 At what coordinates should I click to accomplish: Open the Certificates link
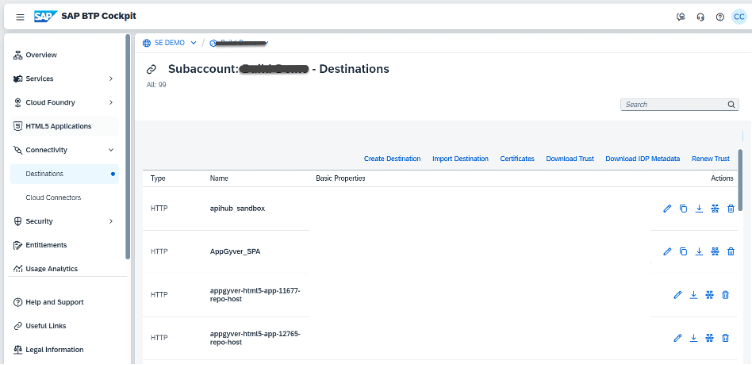pyautogui.click(x=517, y=159)
